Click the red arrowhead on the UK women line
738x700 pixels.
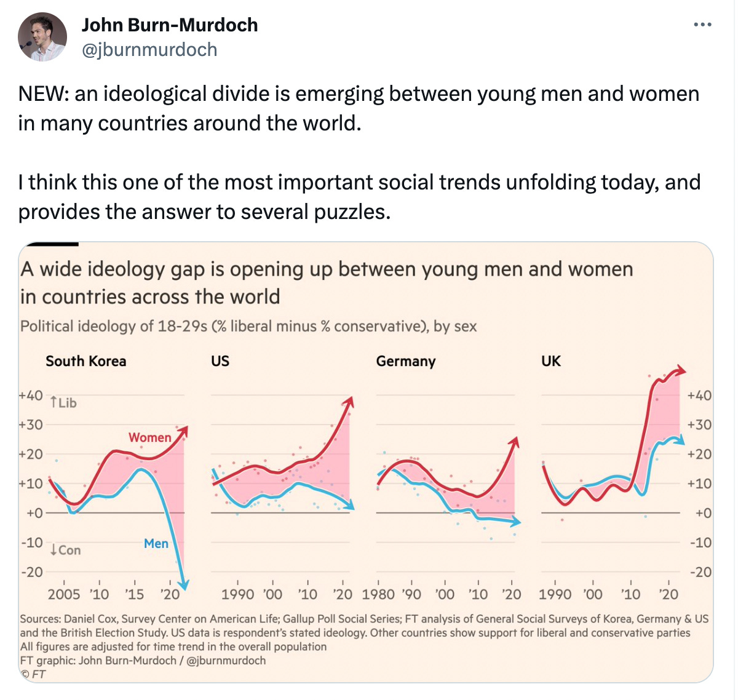point(679,370)
